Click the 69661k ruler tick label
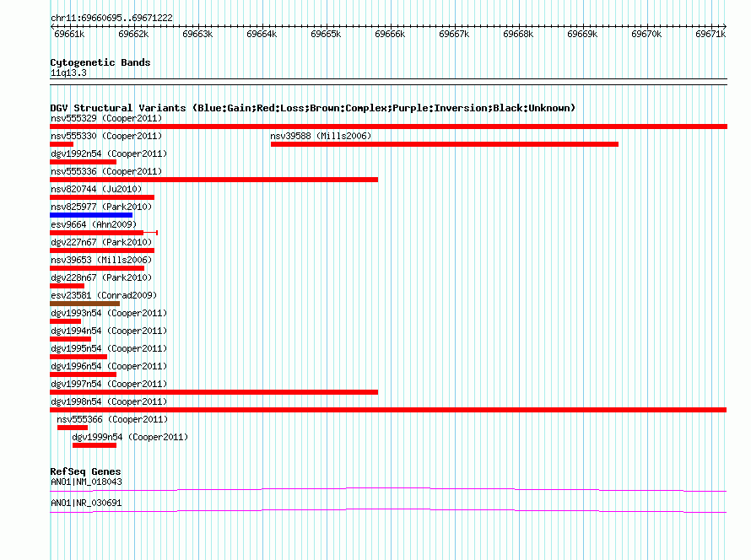 [69, 34]
